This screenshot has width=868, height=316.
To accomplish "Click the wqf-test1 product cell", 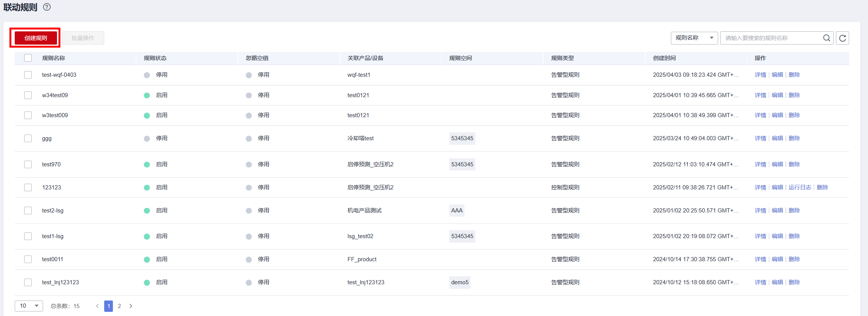I will 359,75.
